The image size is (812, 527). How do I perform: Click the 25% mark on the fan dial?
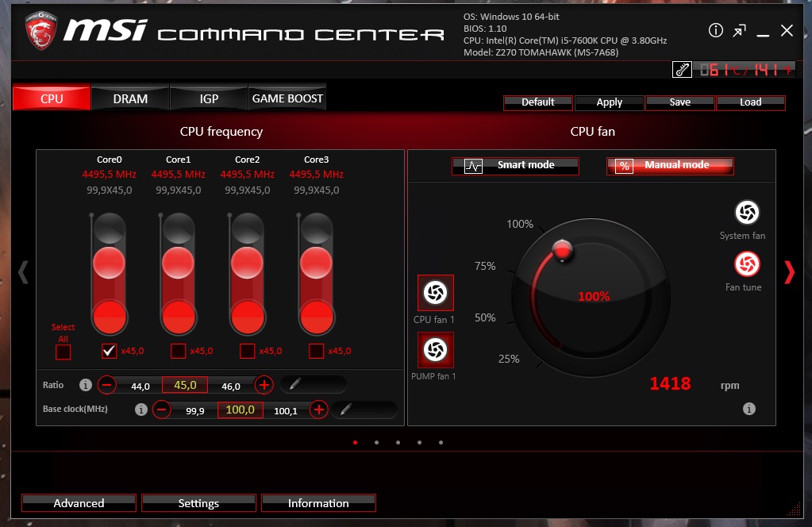pyautogui.click(x=509, y=359)
